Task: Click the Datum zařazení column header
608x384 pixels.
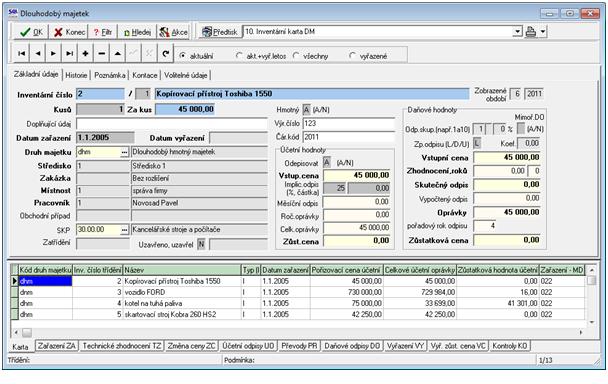Action: click(x=285, y=270)
